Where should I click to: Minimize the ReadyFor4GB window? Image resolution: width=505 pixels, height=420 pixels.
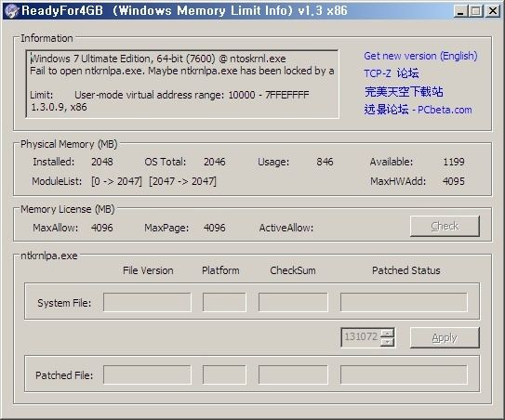coord(461,11)
